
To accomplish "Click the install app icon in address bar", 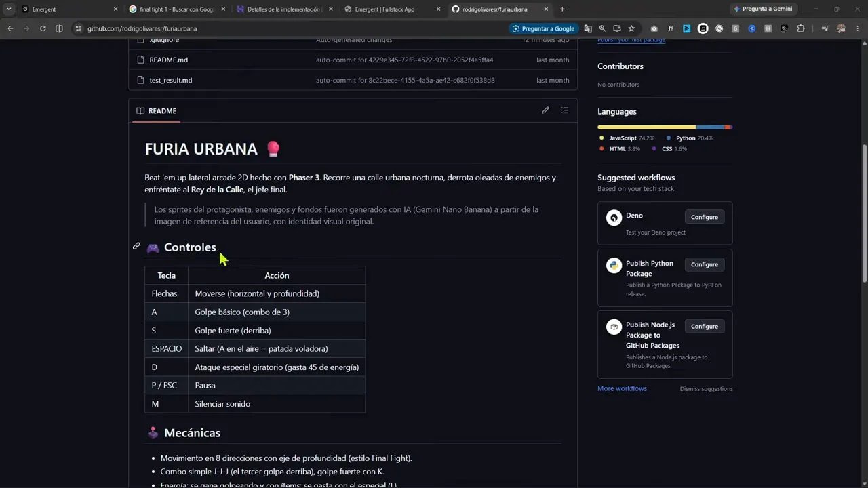I will (617, 28).
